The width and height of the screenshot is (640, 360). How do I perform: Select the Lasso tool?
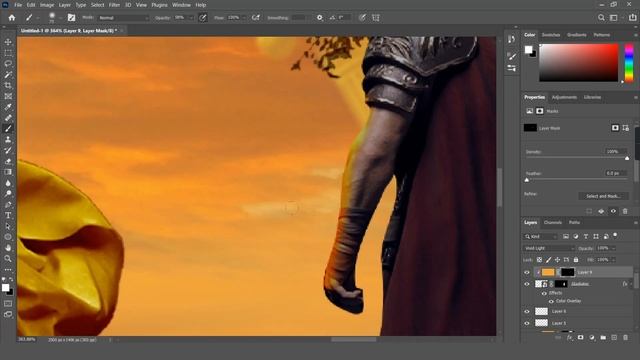coord(8,64)
